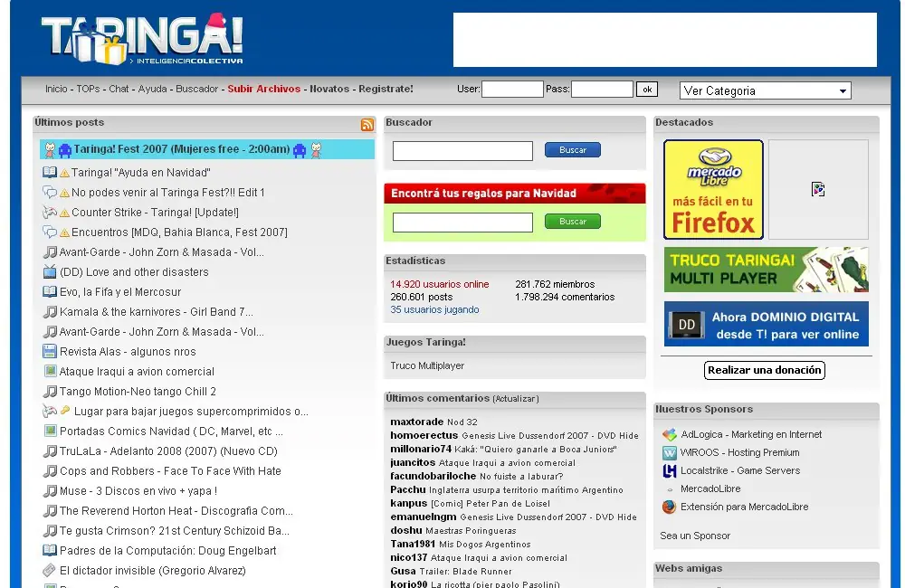Screen dimensions: 905x588
Task: Focus the Pass input field
Action: pyautogui.click(x=602, y=90)
